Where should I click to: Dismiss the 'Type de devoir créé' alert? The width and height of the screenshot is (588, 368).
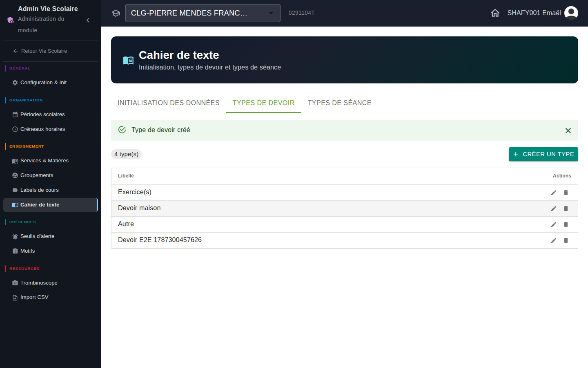coord(568,130)
